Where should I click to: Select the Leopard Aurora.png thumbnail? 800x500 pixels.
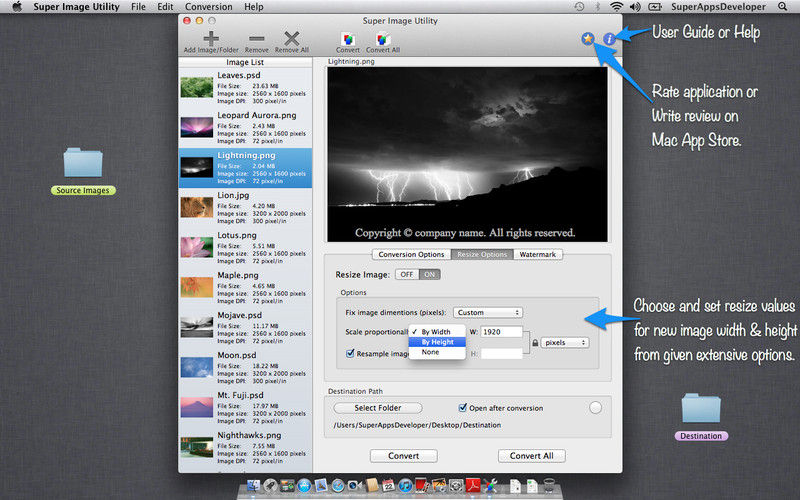(196, 127)
